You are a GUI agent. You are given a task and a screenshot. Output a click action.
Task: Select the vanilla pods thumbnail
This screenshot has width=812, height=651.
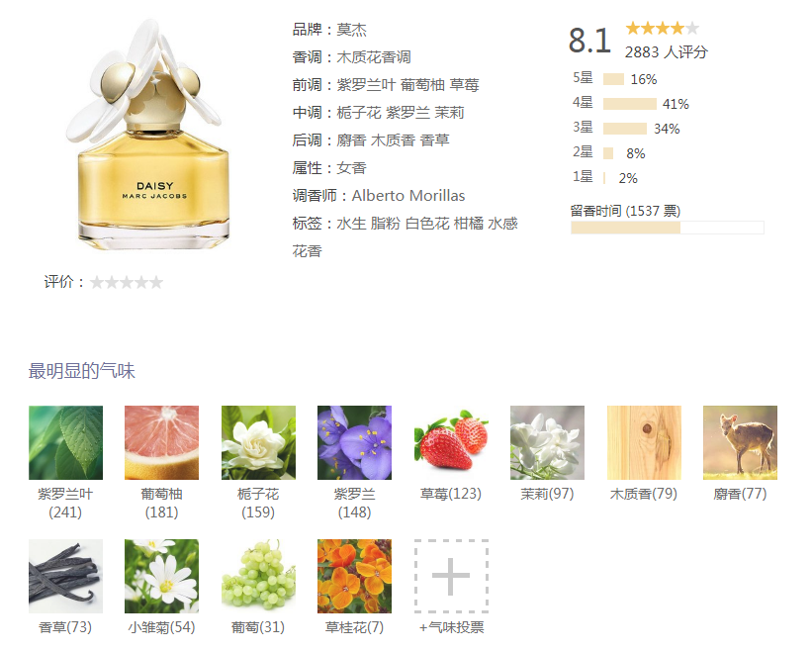point(65,576)
